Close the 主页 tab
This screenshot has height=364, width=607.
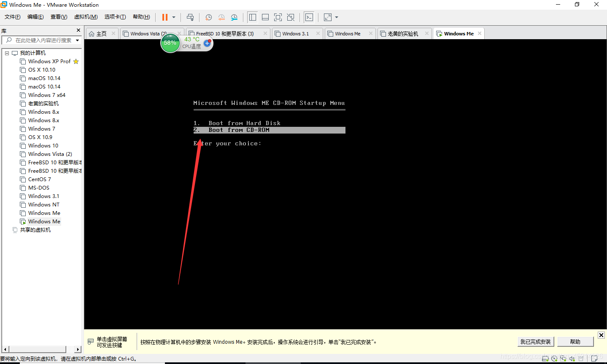[113, 34]
